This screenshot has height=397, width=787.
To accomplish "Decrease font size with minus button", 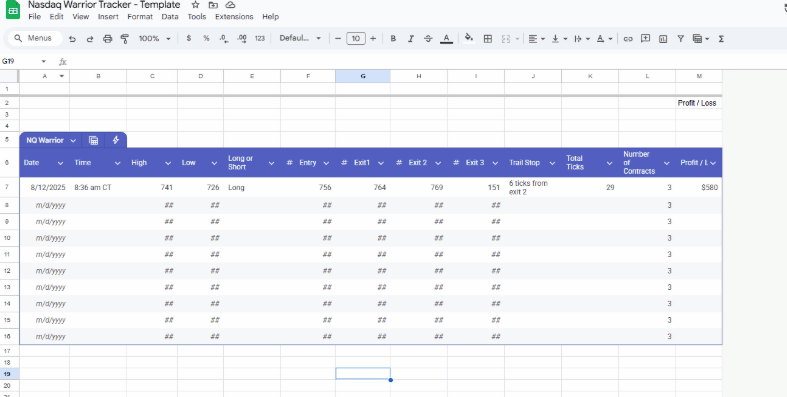I will tap(338, 39).
